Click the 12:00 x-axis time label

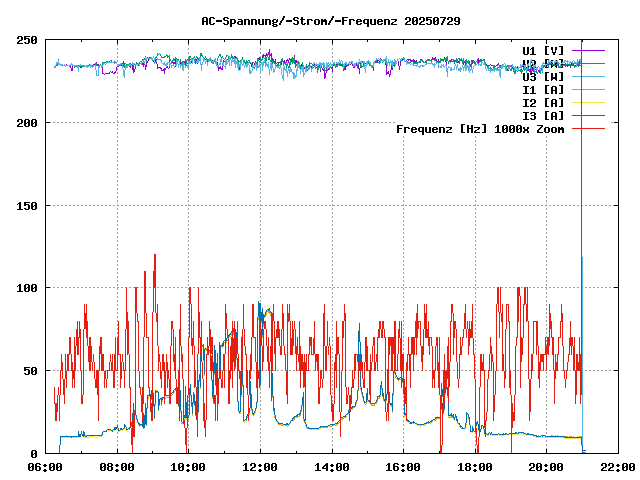260,467
